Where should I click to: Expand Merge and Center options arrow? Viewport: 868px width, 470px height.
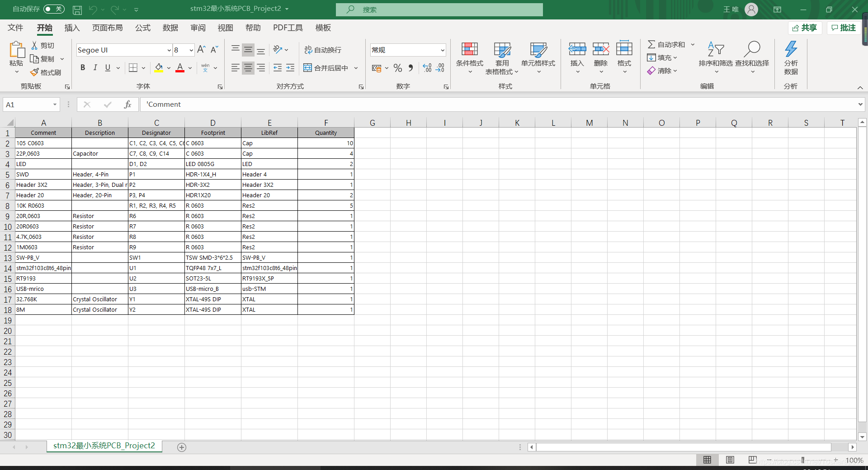[356, 68]
